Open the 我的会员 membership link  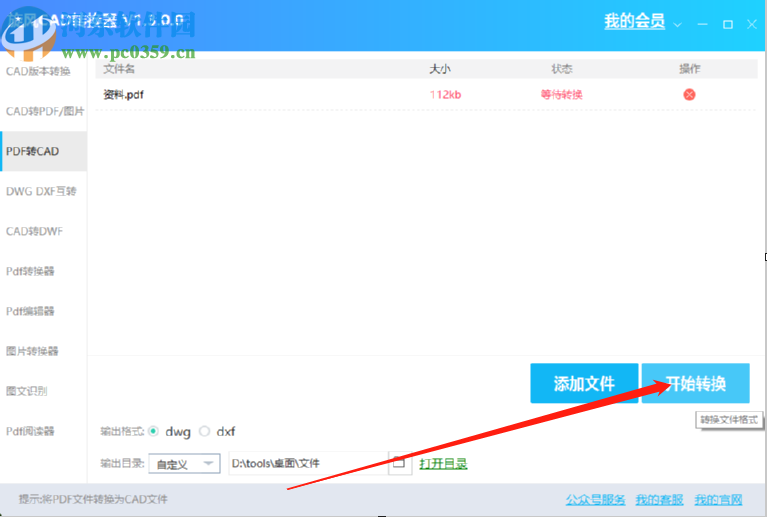(x=634, y=22)
